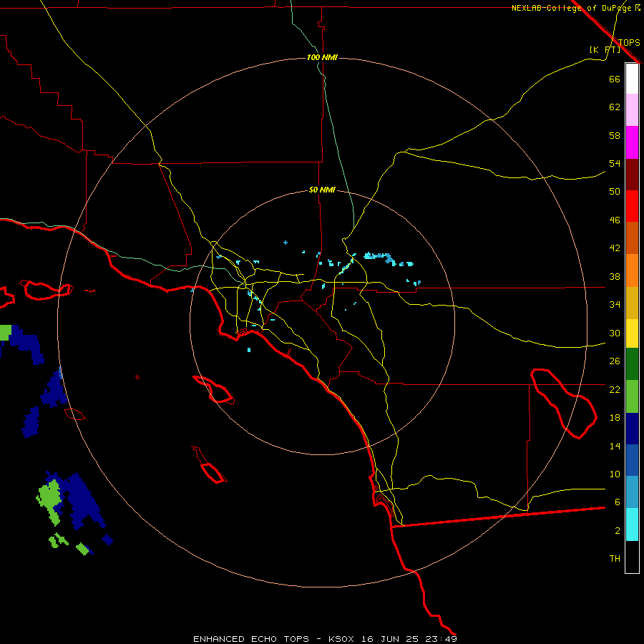Click the light pink legend swatch near 62
Image resolution: width=644 pixels, height=644 pixels.
(632, 109)
